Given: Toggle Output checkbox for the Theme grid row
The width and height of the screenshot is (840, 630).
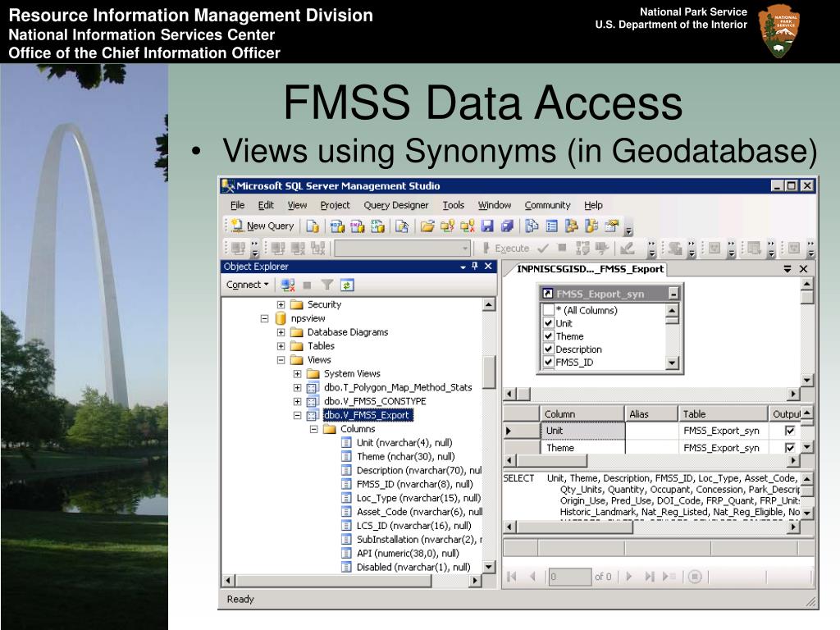Looking at the screenshot, I should point(790,447).
